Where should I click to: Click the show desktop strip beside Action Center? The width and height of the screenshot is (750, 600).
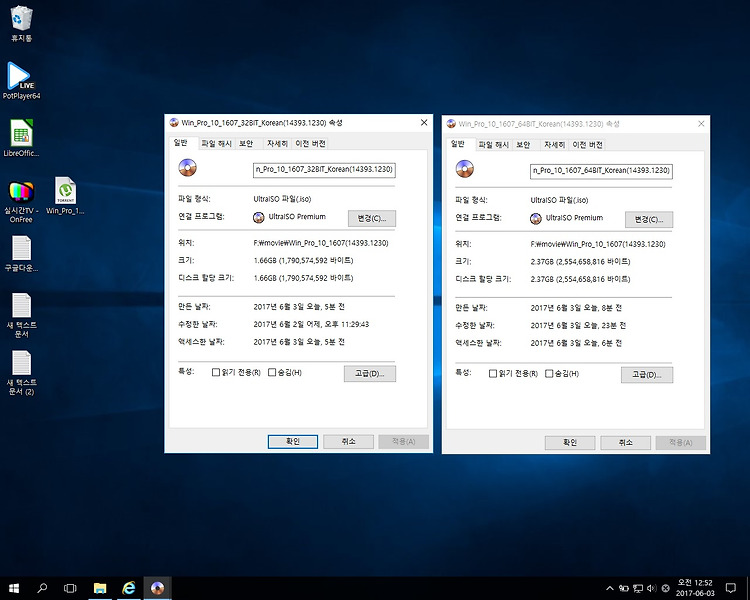pos(748,588)
